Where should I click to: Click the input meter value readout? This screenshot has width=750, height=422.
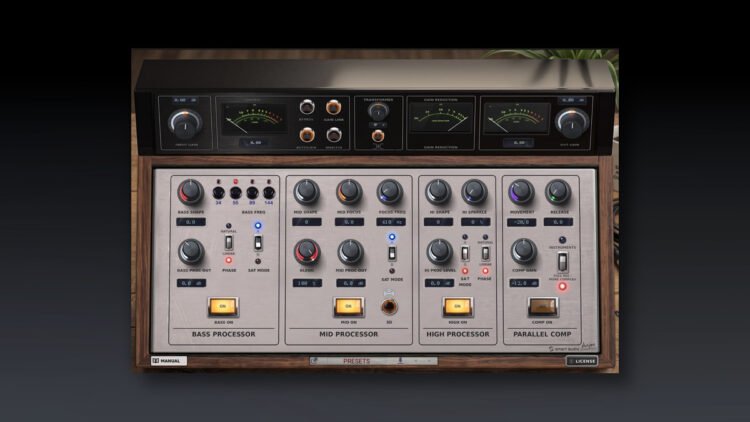click(x=254, y=143)
